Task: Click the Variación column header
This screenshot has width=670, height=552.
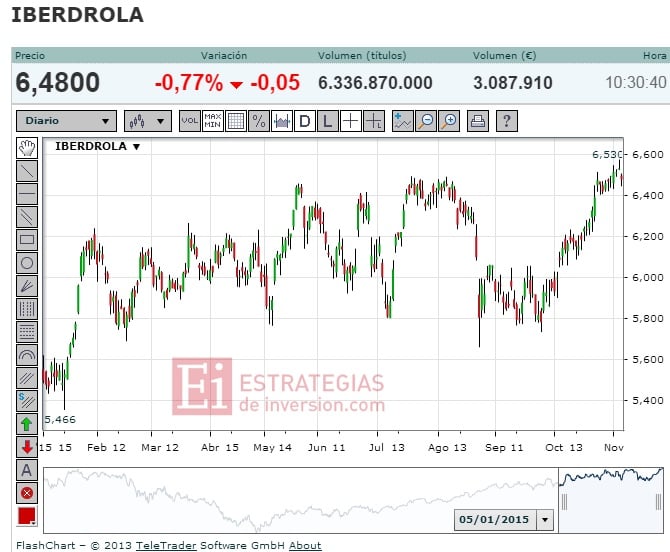Action: pos(224,56)
